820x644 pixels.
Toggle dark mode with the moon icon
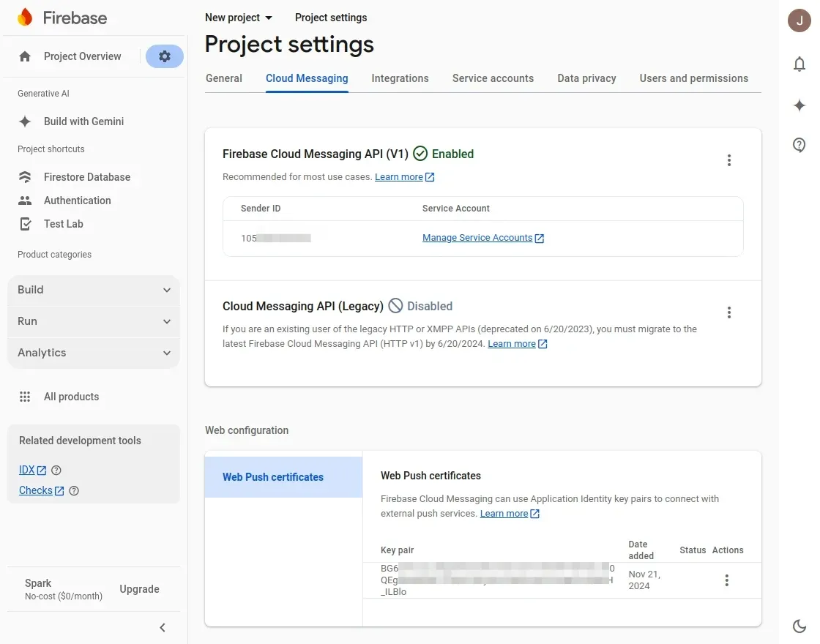pyautogui.click(x=799, y=626)
